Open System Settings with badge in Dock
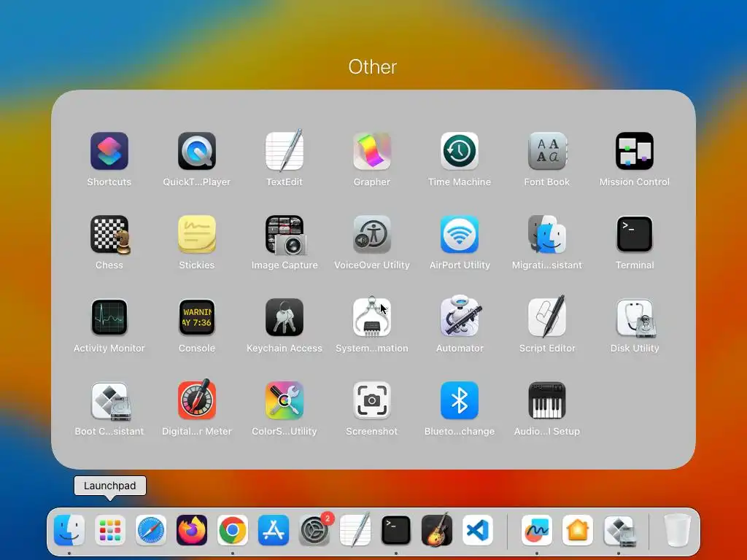Viewport: 747px width, 560px height. coord(314,530)
